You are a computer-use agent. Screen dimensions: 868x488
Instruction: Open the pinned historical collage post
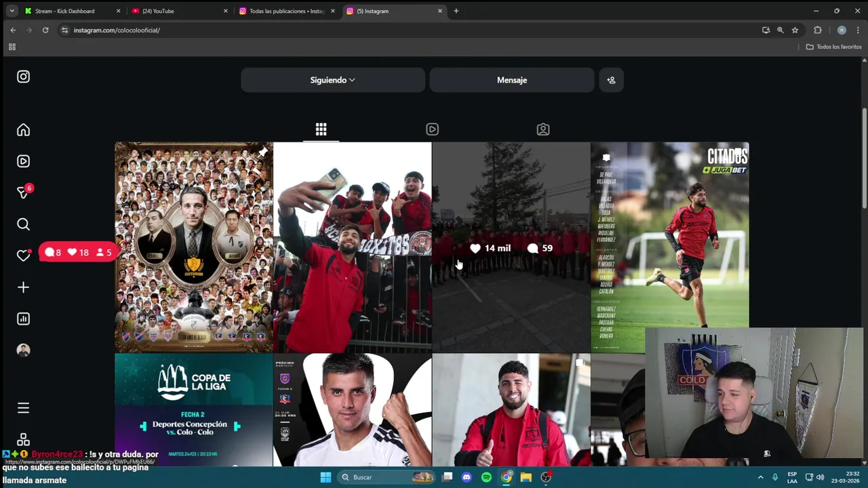tap(193, 247)
